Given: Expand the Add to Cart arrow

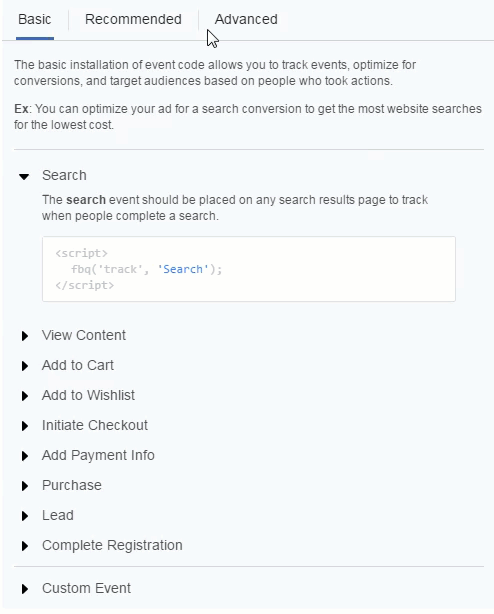Looking at the screenshot, I should coord(25,366).
